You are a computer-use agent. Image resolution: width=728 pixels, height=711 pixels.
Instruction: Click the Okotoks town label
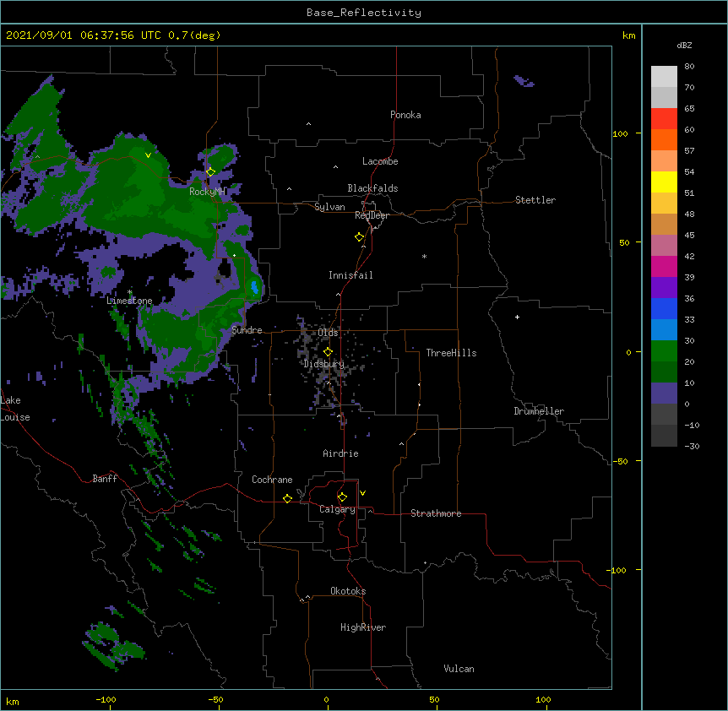[x=348, y=591]
